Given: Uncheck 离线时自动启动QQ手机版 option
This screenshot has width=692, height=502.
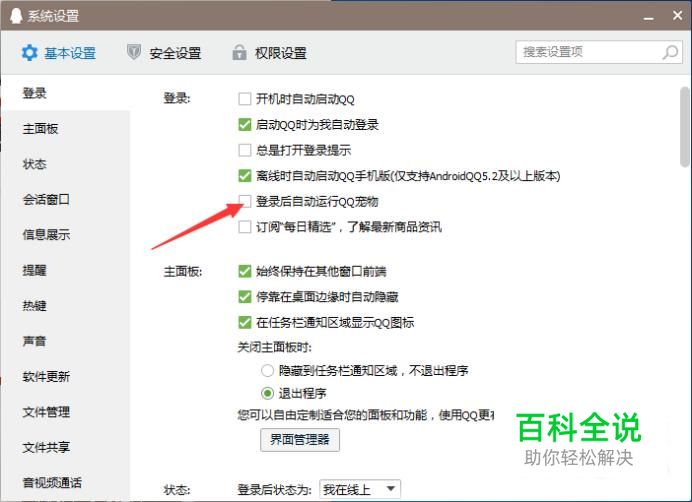Looking at the screenshot, I should point(244,176).
